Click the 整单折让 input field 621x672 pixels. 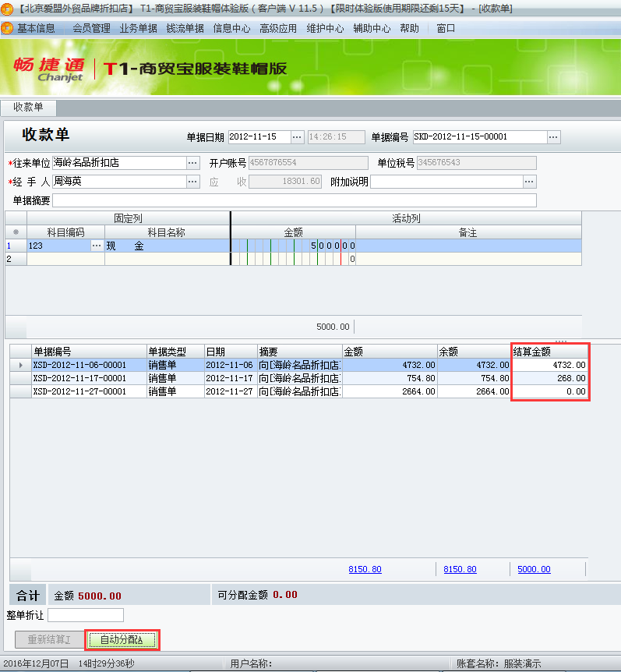(x=86, y=615)
